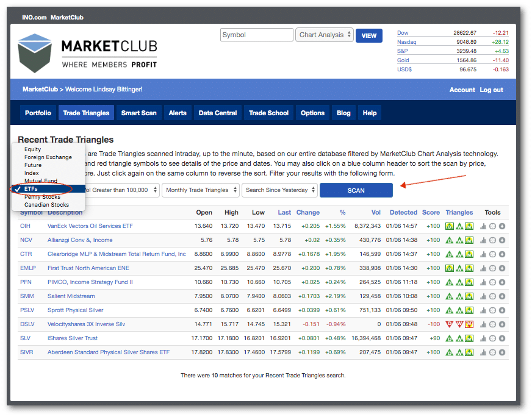This screenshot has width=532, height=417.
Task: Choose Future in the market list
Action: (33, 165)
